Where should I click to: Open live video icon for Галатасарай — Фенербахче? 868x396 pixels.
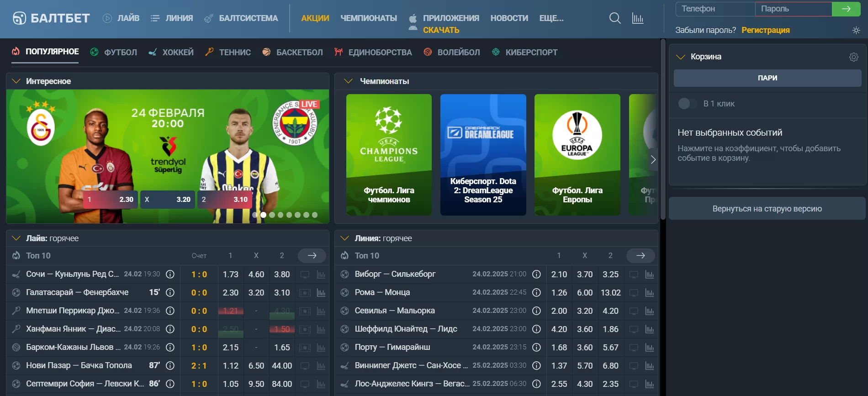pos(305,293)
